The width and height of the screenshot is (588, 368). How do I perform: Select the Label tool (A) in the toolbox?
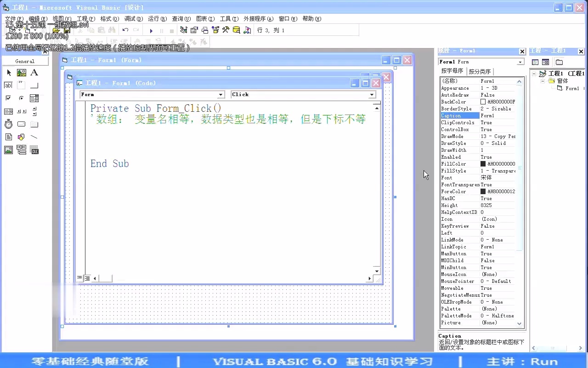[x=34, y=72]
